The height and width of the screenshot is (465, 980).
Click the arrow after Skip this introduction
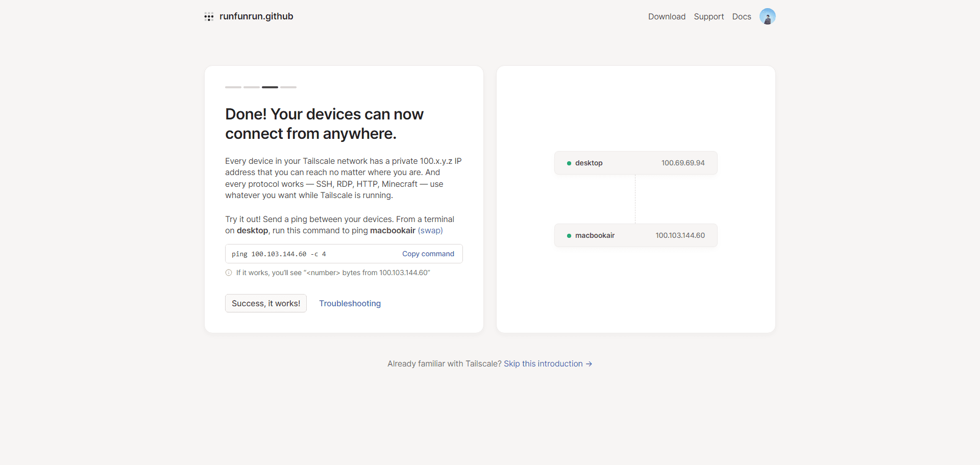589,364
